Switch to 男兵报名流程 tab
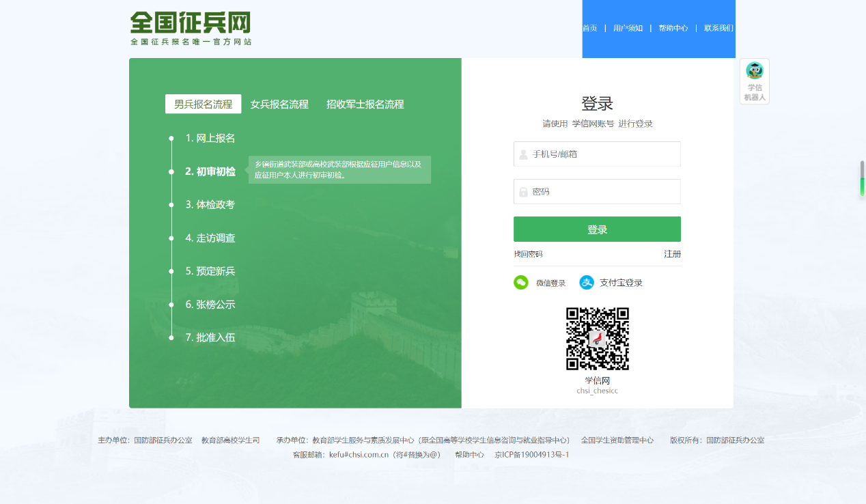 tap(203, 104)
